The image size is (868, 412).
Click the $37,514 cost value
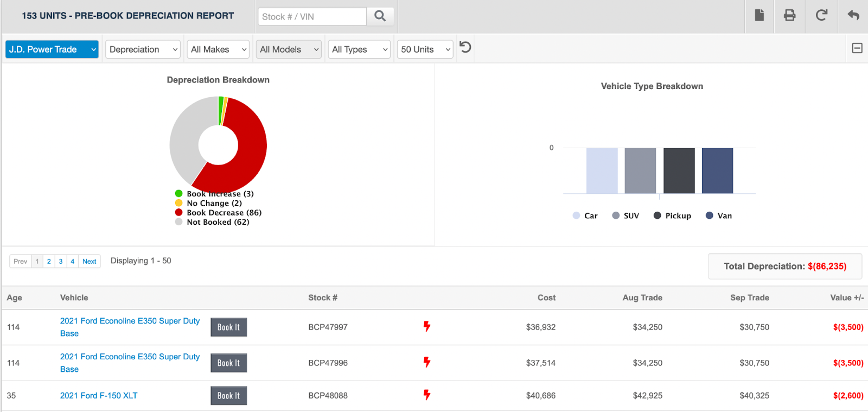541,363
